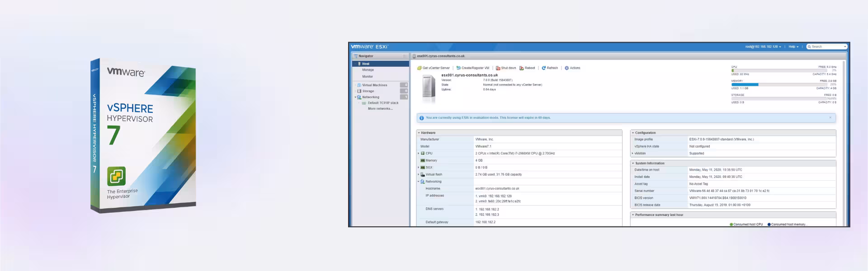
Task: Click the Default TCP/IP stack icon
Action: coord(364,103)
